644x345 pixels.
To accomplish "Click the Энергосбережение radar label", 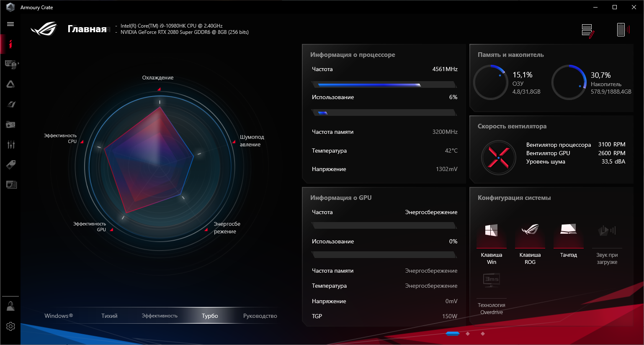I will point(227,228).
